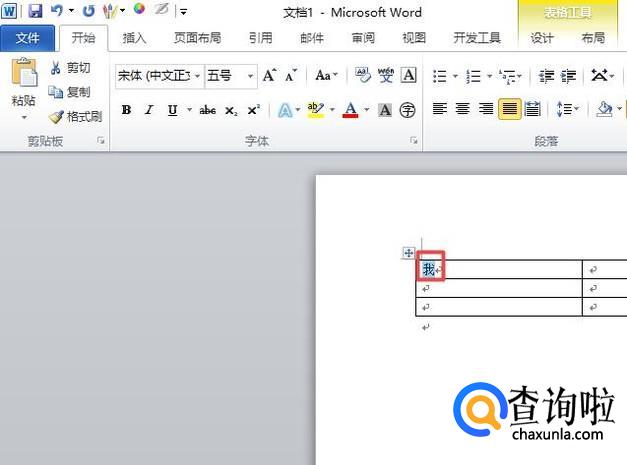Click the Character Shading icon
This screenshot has width=627, height=465.
coord(385,110)
